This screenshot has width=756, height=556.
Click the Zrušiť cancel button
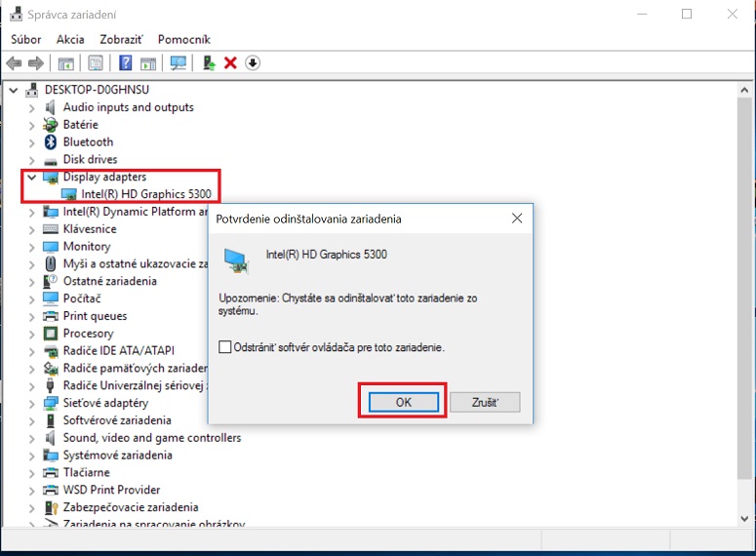coord(485,402)
